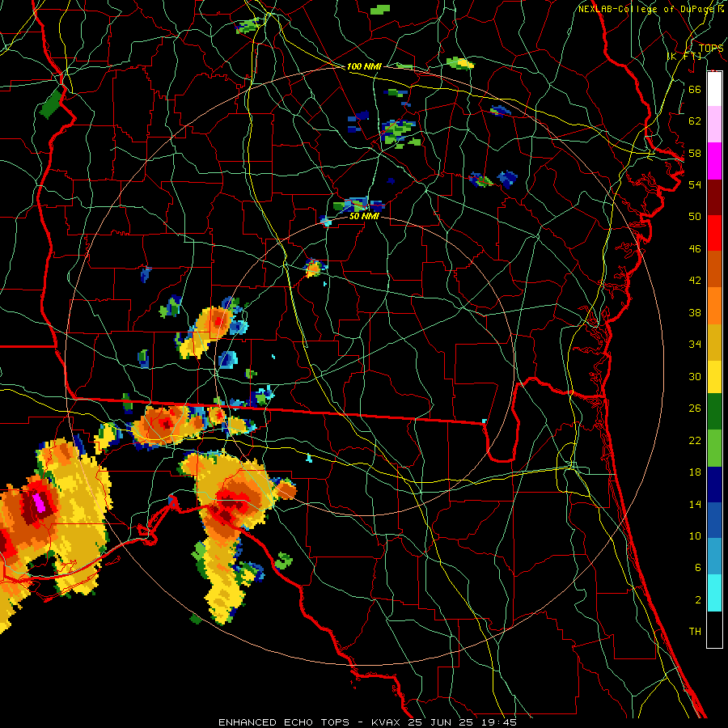Click the 10 value on the legend
728x728 pixels.
[695, 535]
